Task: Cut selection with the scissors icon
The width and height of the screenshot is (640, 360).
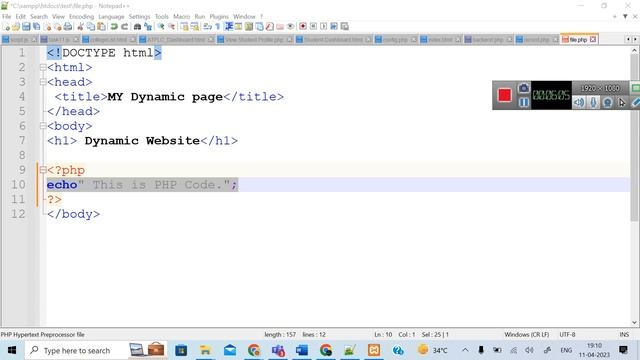Action: (80, 27)
